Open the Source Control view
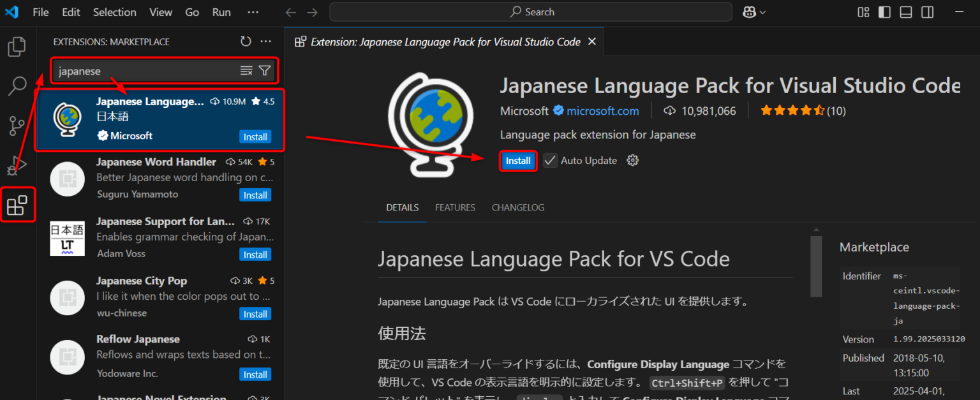980x400 pixels. [x=17, y=125]
